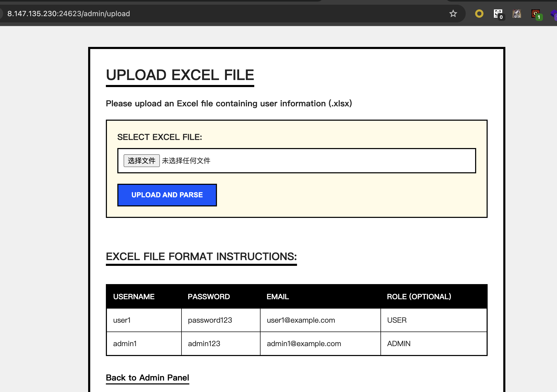This screenshot has width=557, height=392.
Task: Click the password123 table cell
Action: [210, 320]
